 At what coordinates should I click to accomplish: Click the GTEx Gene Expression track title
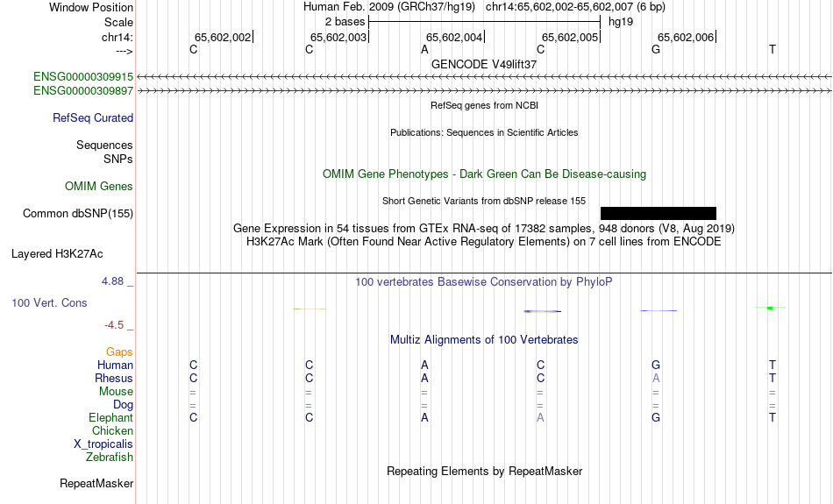tap(484, 229)
